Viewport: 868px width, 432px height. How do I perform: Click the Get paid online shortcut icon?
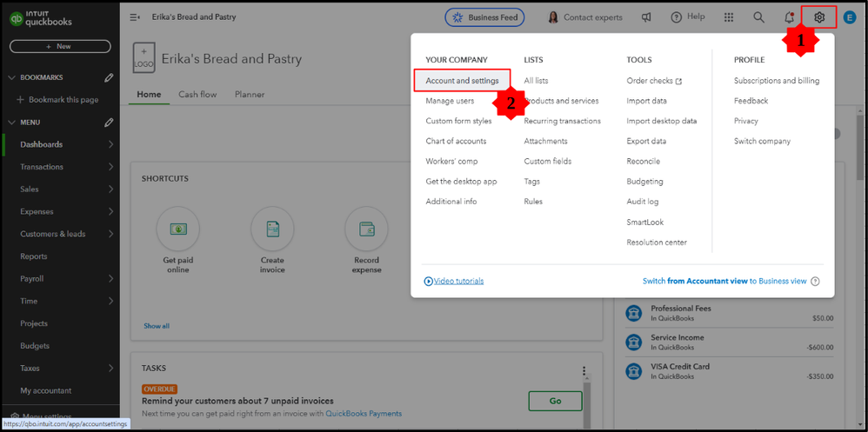click(x=177, y=229)
